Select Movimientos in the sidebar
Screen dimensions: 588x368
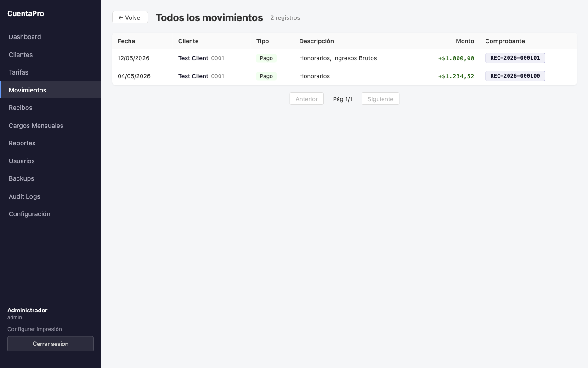click(51, 90)
